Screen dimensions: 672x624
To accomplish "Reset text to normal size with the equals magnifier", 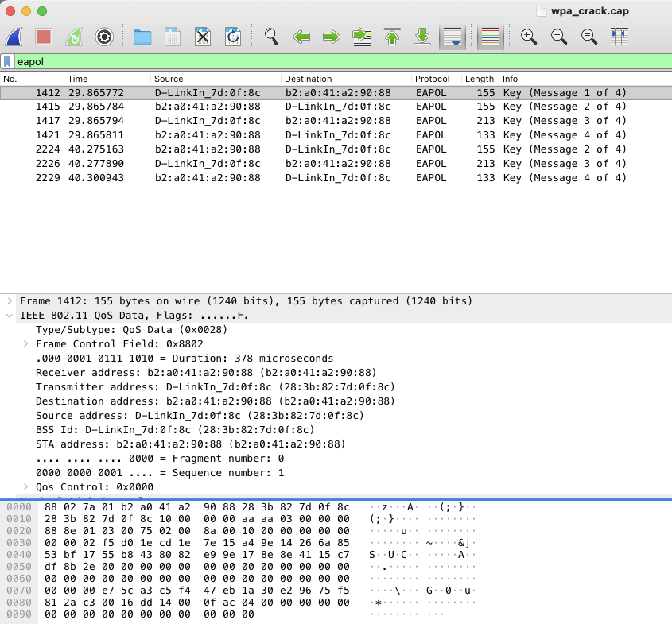I will 589,37.
